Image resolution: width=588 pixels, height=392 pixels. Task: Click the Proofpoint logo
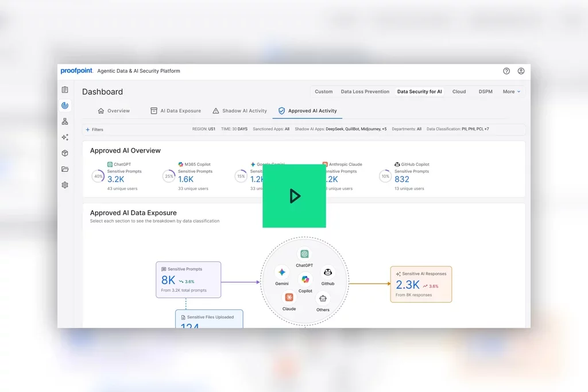[x=76, y=71]
